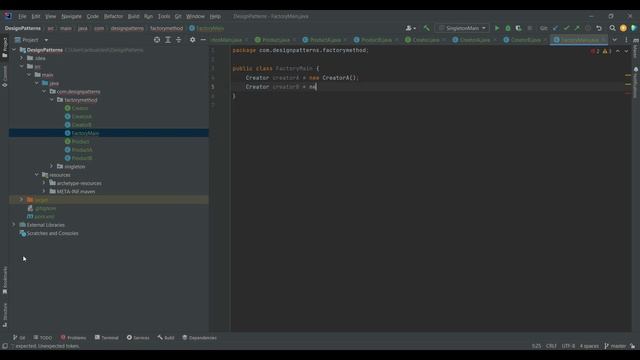Image resolution: width=640 pixels, height=360 pixels.
Task: Show hidden editor tabs dropdown chevron
Action: click(x=615, y=40)
